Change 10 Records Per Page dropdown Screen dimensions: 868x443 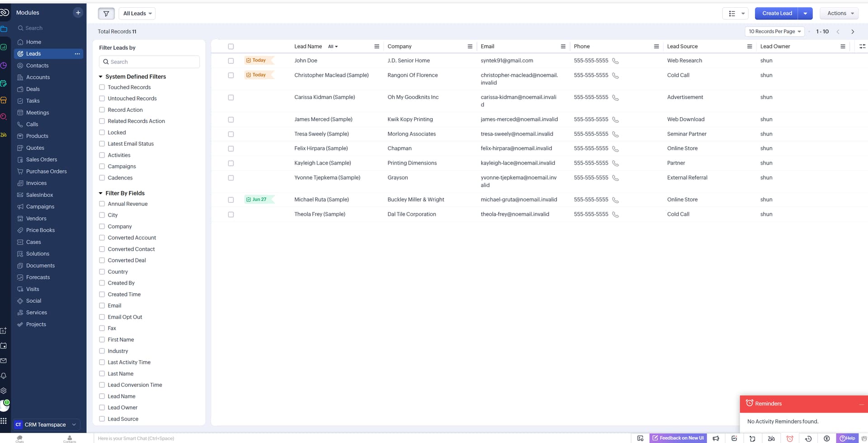[774, 32]
